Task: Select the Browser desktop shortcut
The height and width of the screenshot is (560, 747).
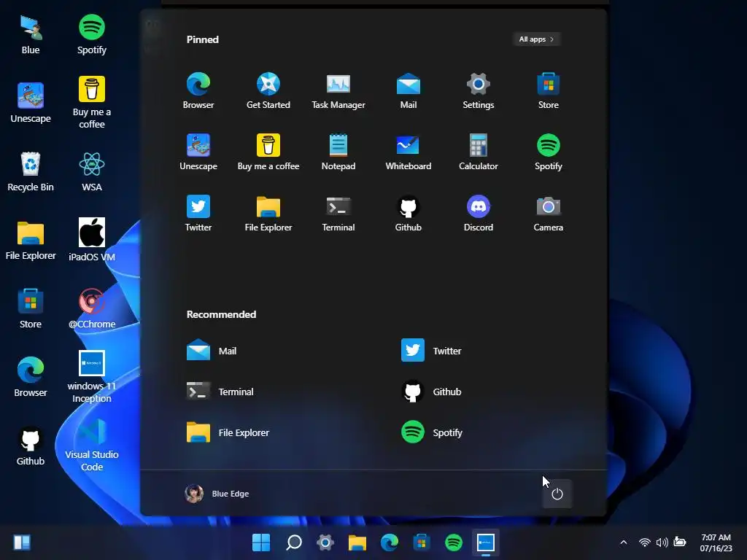Action: click(31, 377)
